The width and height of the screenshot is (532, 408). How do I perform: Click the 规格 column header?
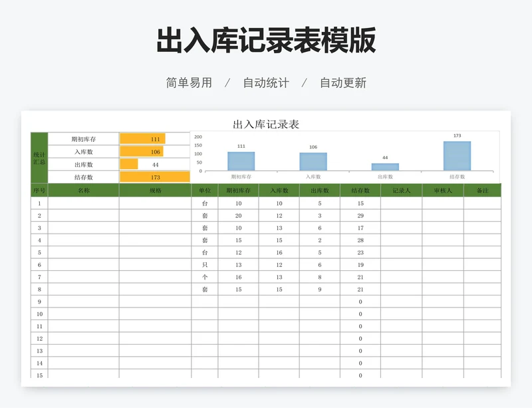pyautogui.click(x=156, y=192)
